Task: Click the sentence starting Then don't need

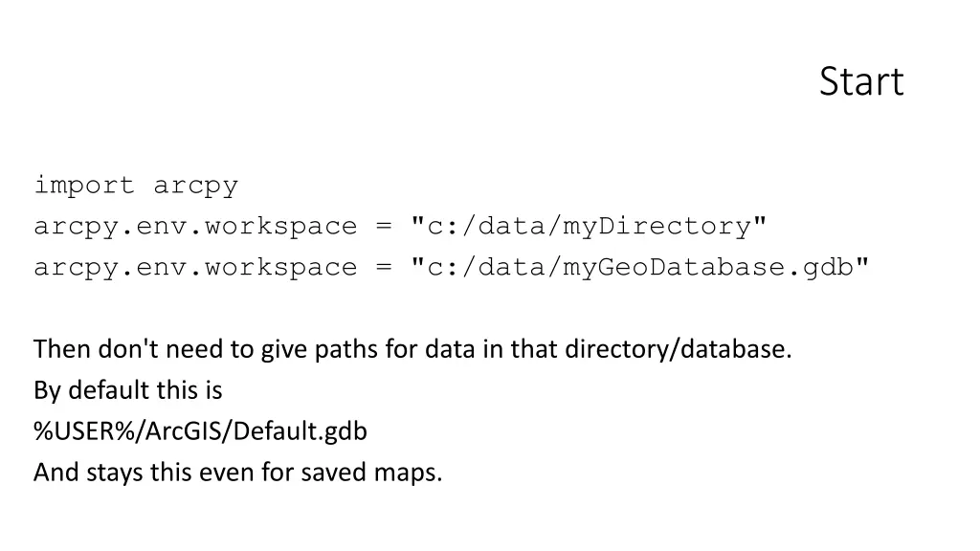Action: coord(412,349)
